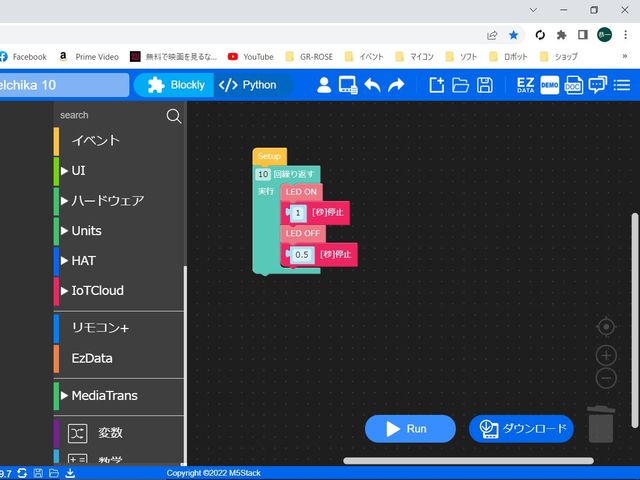Image resolution: width=640 pixels, height=480 pixels.
Task: Click the workspace trash can
Action: pyautogui.click(x=601, y=424)
